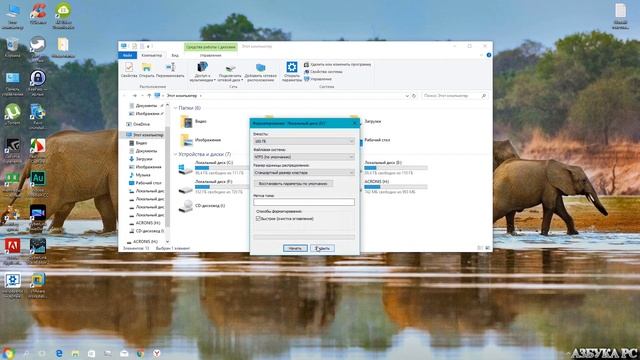This screenshot has width=640, height=360.
Task: Click forward navigation arrow in Explorer
Action: 134,96
